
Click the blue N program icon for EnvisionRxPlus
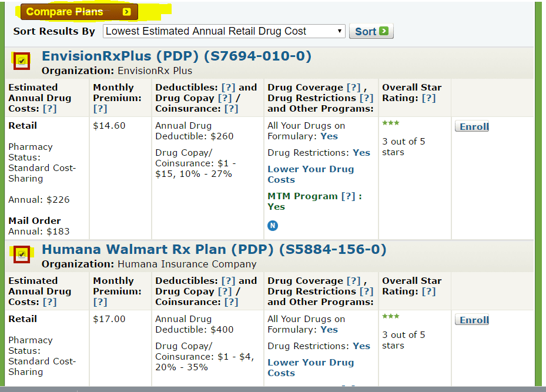(273, 225)
